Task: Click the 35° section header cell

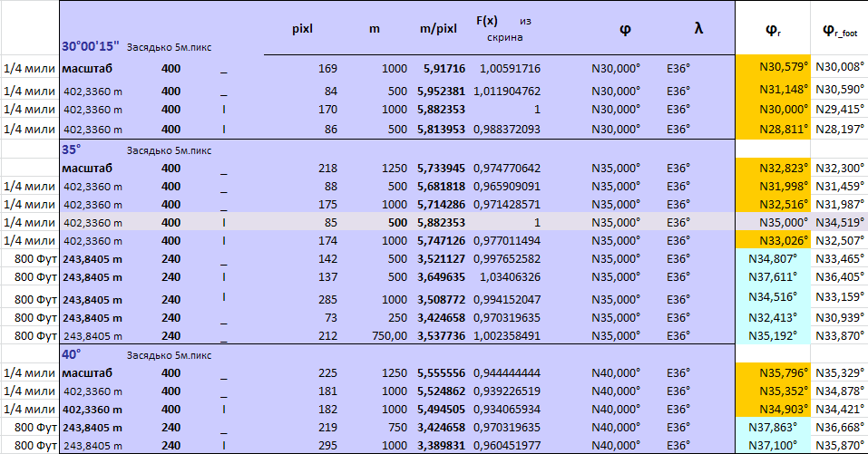Action: coord(73,149)
